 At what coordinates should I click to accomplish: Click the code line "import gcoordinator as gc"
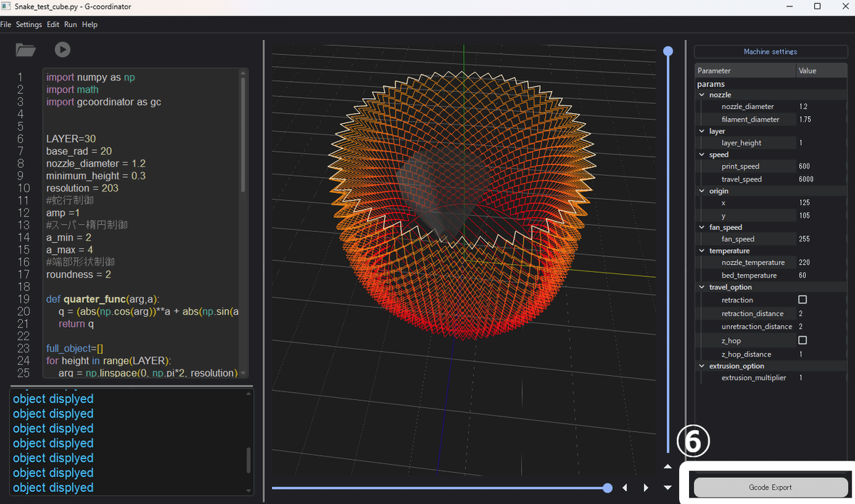coord(103,102)
